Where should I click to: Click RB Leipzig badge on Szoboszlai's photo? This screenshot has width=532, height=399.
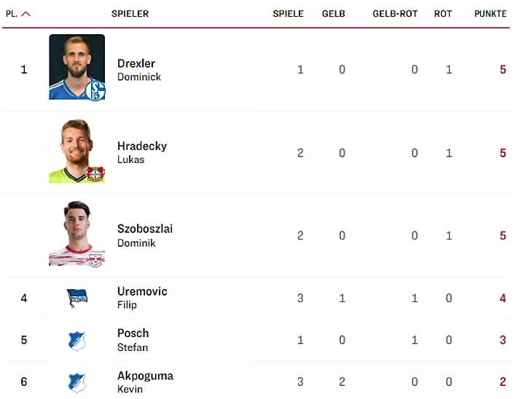[x=95, y=258]
